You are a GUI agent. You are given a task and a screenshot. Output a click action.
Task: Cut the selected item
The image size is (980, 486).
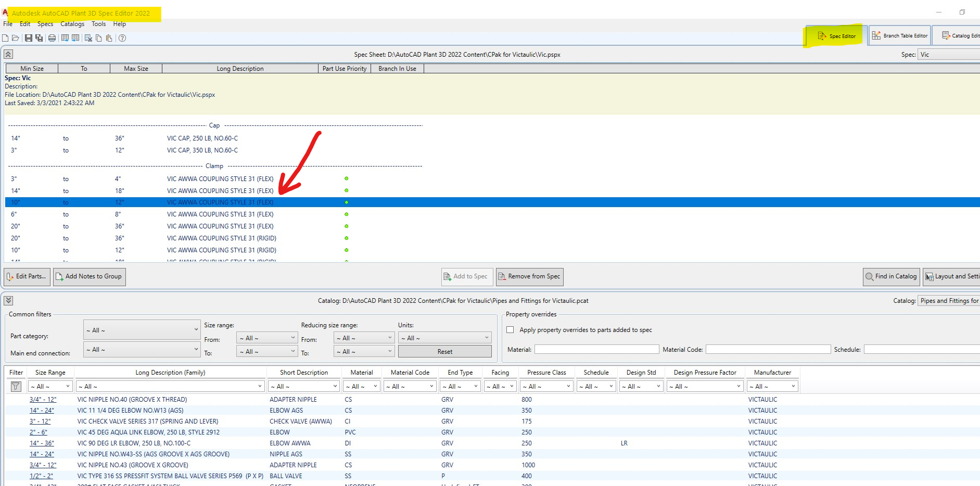pyautogui.click(x=88, y=37)
